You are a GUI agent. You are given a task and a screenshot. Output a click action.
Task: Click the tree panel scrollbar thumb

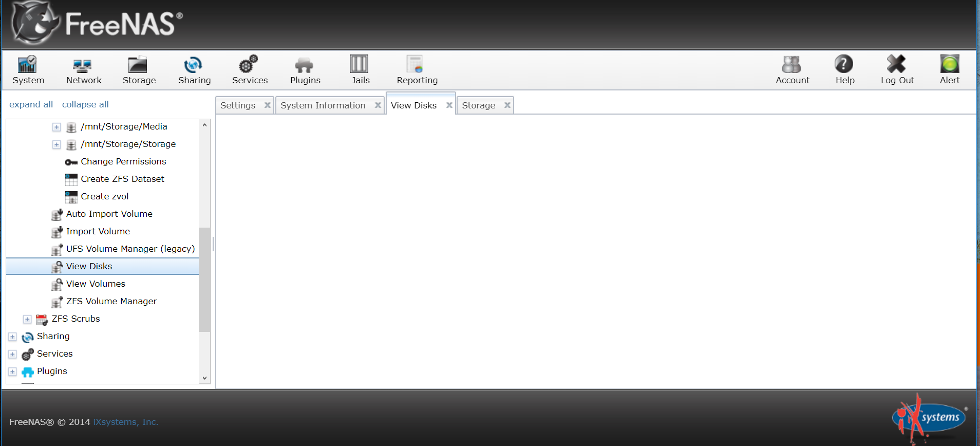click(x=204, y=280)
